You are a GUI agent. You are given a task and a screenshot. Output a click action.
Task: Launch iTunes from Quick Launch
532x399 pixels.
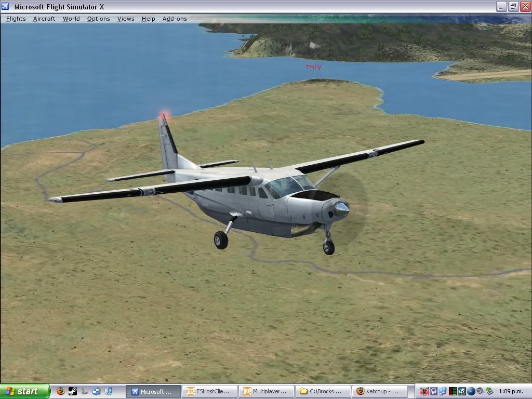click(109, 391)
